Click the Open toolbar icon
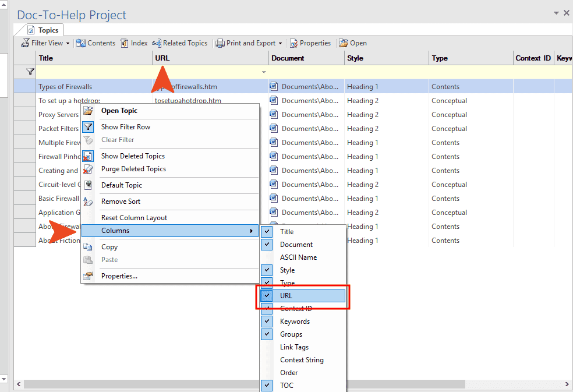573x392 pixels. pyautogui.click(x=344, y=43)
